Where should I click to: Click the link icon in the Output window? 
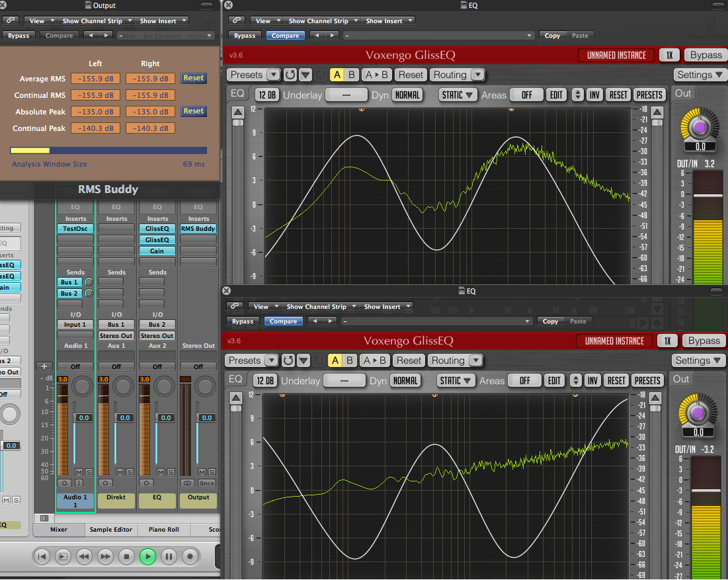(10, 21)
